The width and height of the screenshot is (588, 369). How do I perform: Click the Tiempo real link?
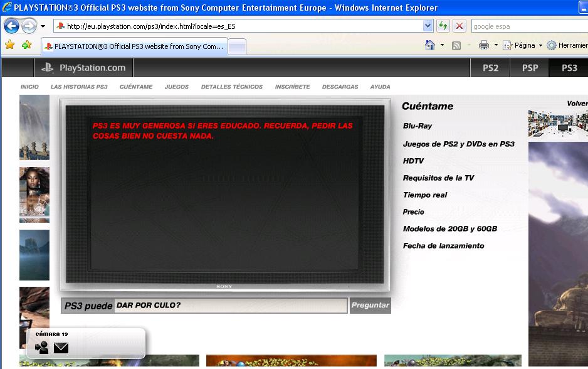(425, 195)
